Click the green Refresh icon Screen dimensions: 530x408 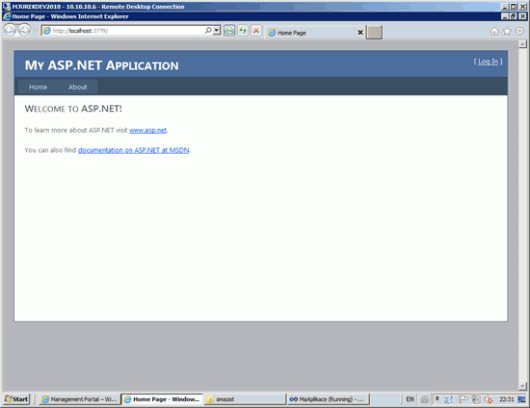[243, 31]
